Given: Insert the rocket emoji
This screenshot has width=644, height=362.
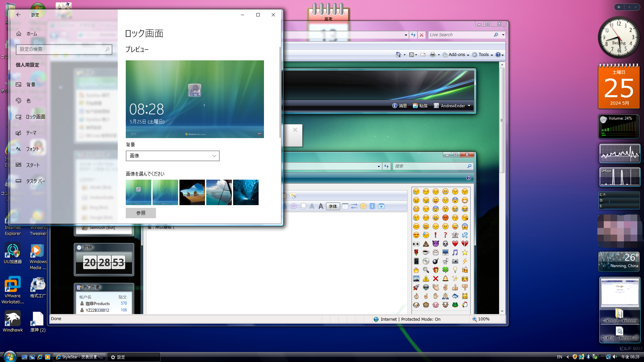Looking at the screenshot, I should [x=416, y=287].
